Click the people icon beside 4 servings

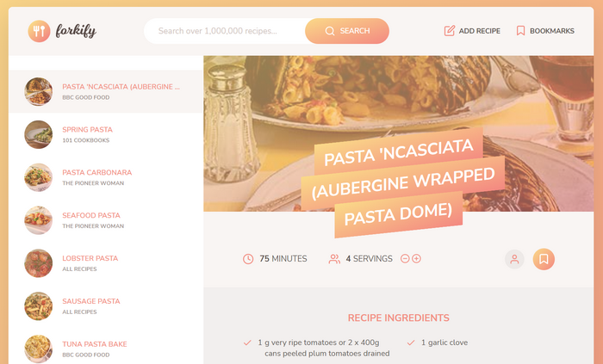coord(334,259)
